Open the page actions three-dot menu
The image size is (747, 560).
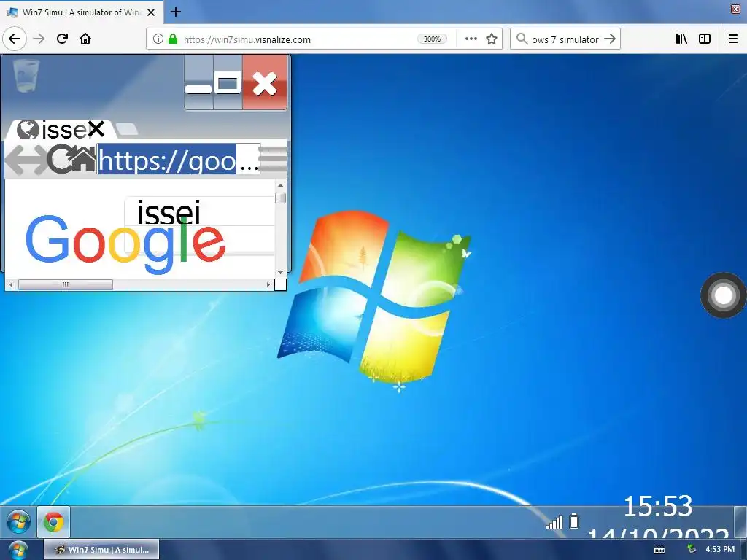471,39
